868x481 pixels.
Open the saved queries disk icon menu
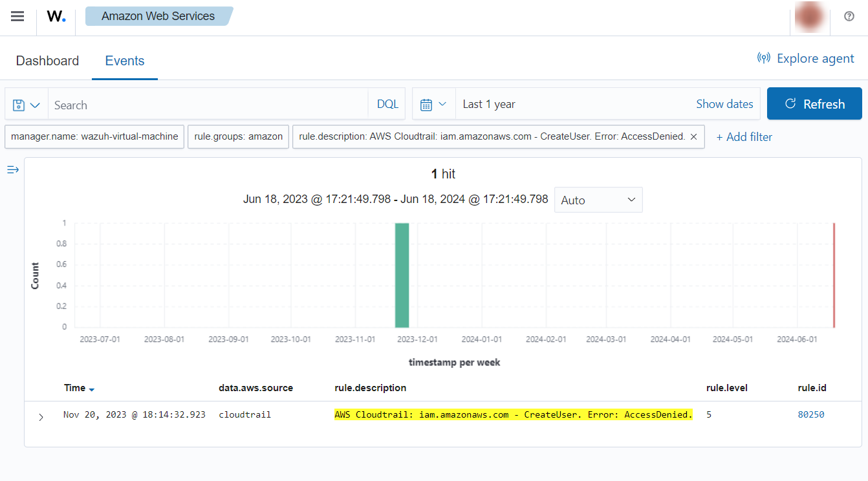click(27, 105)
